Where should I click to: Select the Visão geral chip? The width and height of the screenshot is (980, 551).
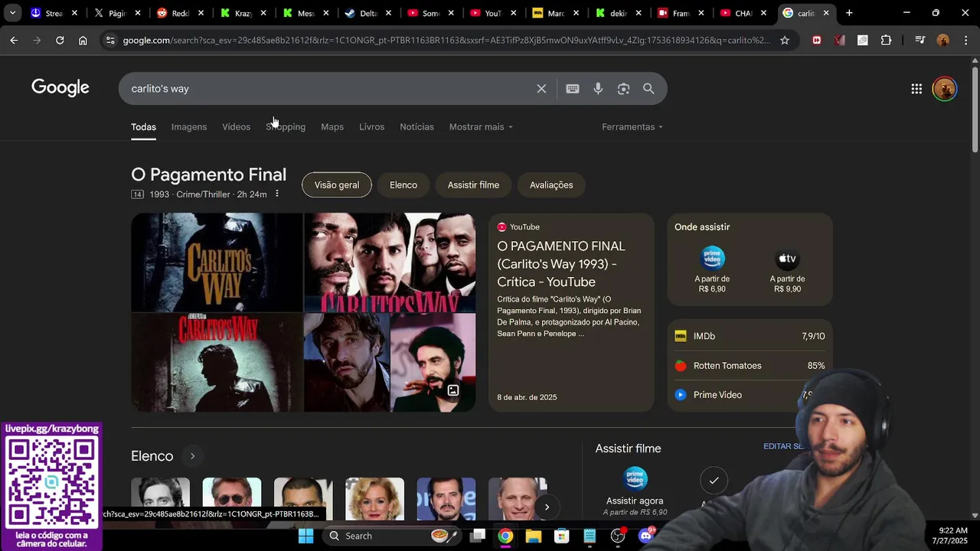(337, 185)
